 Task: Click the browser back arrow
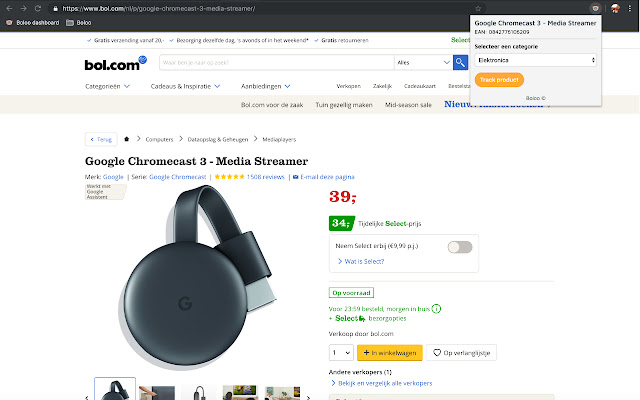(x=10, y=8)
